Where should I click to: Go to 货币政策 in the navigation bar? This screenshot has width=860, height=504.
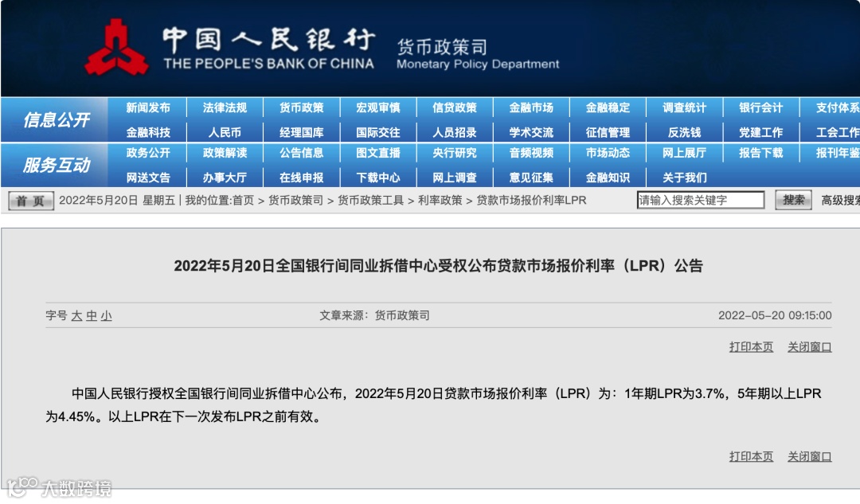(302, 108)
